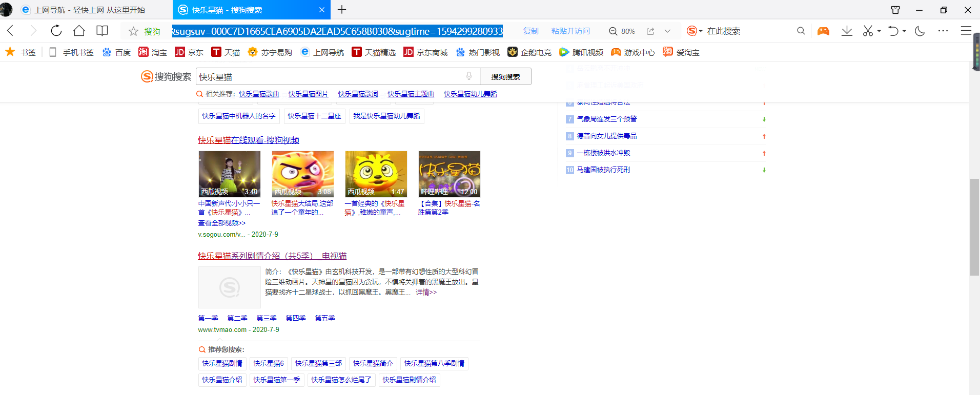
Task: Click the 搜狗搜索 button
Action: pos(505,76)
